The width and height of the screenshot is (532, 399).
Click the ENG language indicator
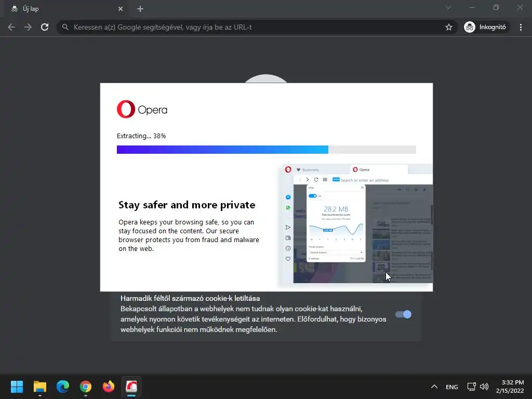pos(451,387)
